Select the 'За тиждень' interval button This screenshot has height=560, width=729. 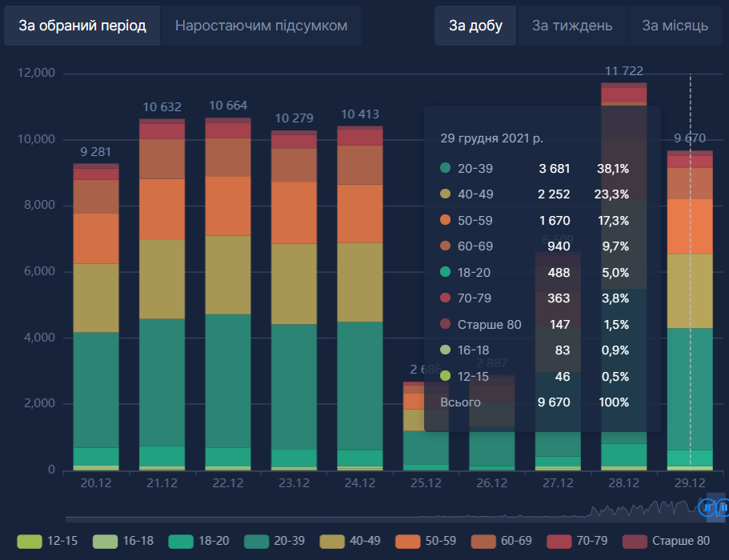tap(572, 26)
